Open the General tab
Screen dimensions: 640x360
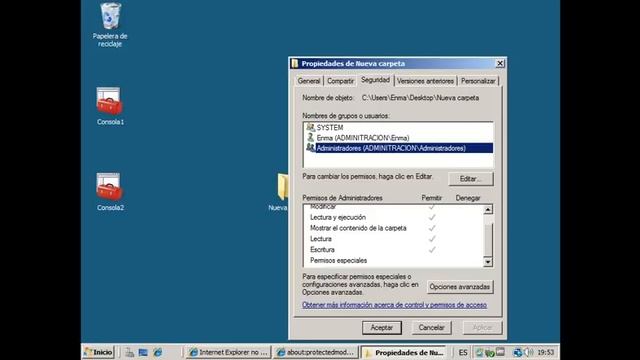pos(309,81)
